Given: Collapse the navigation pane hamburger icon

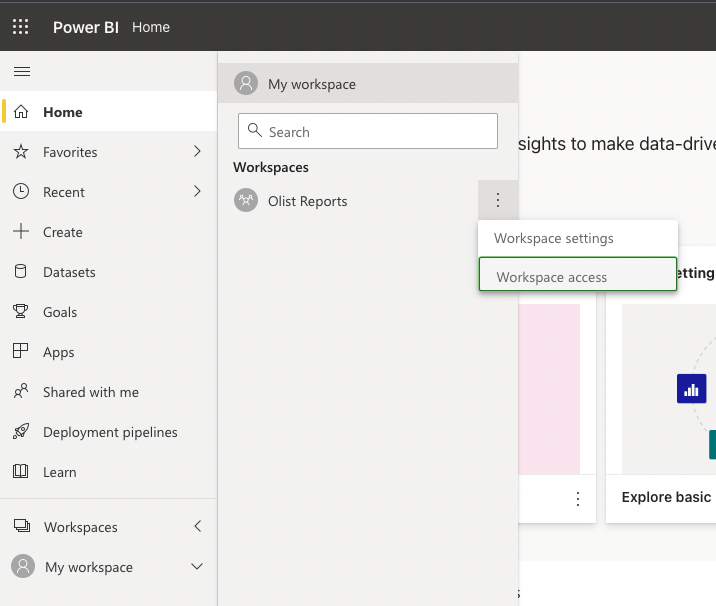Looking at the screenshot, I should coord(21,71).
